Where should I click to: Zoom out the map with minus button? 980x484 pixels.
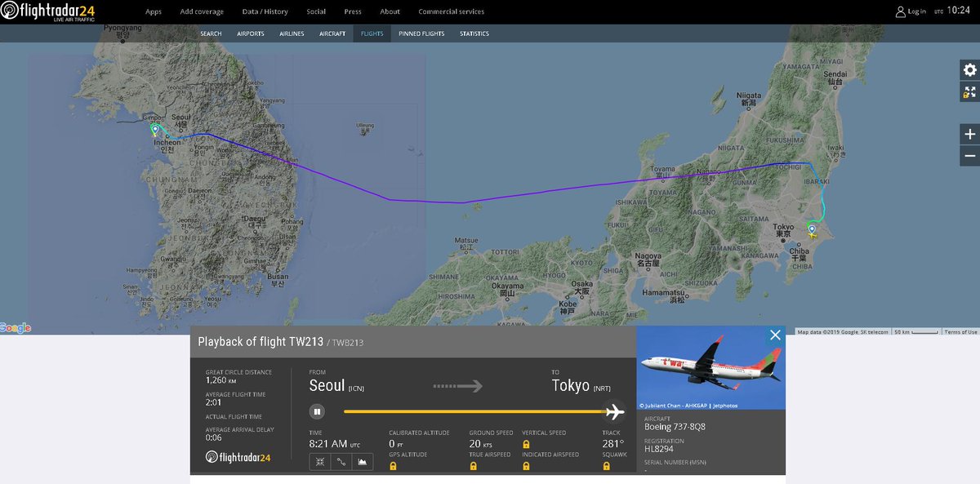(x=969, y=156)
